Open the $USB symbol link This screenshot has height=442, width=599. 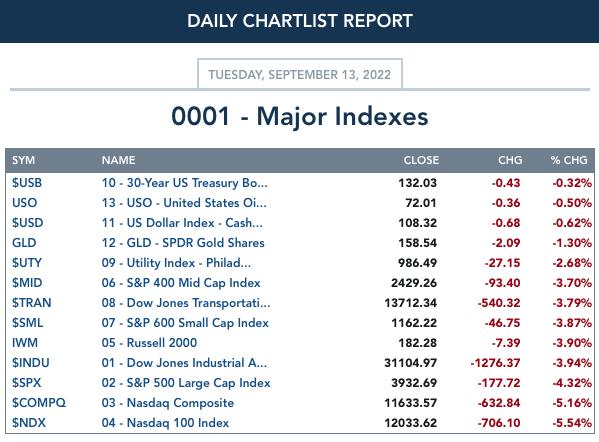point(27,183)
